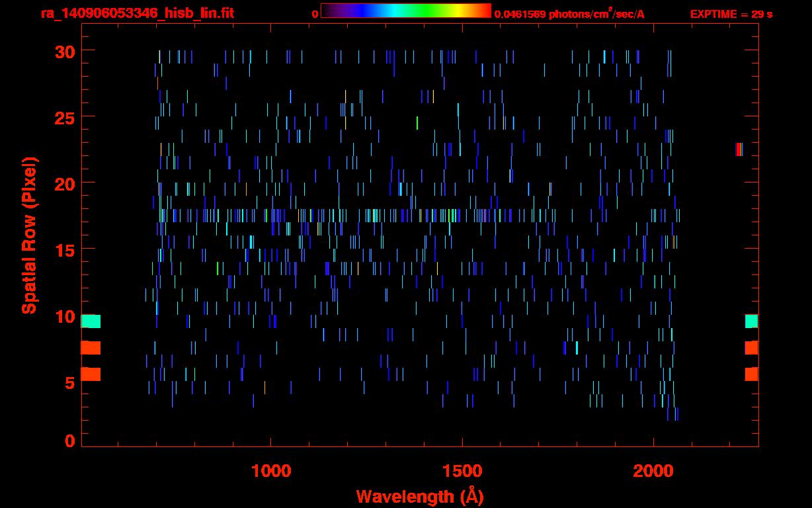Click the x-axis tick label 2000

[x=653, y=471]
